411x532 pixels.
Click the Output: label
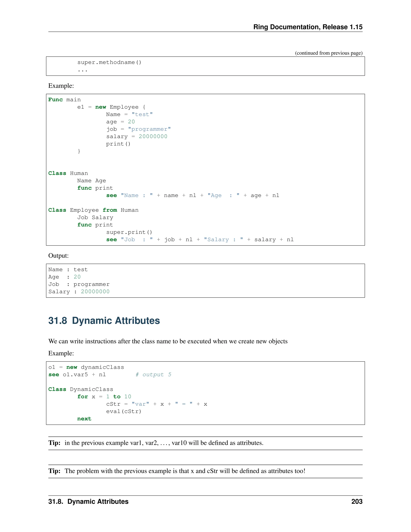coord(58,256)
